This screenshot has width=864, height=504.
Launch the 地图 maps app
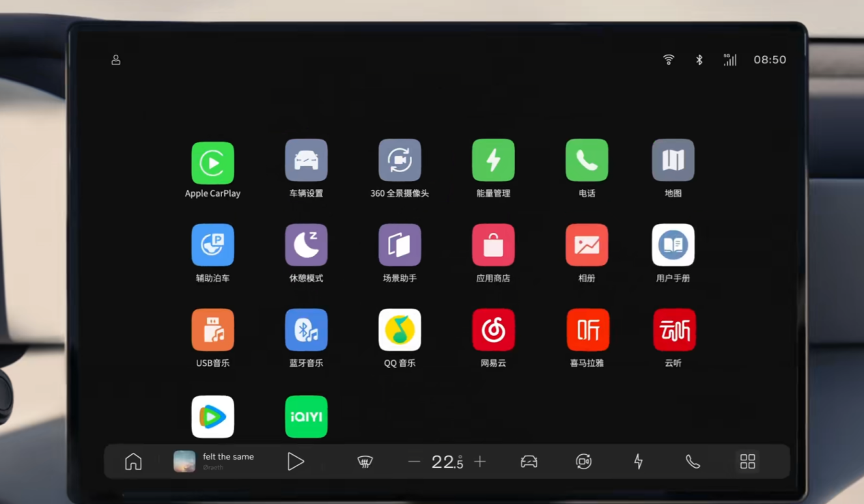coord(673,160)
